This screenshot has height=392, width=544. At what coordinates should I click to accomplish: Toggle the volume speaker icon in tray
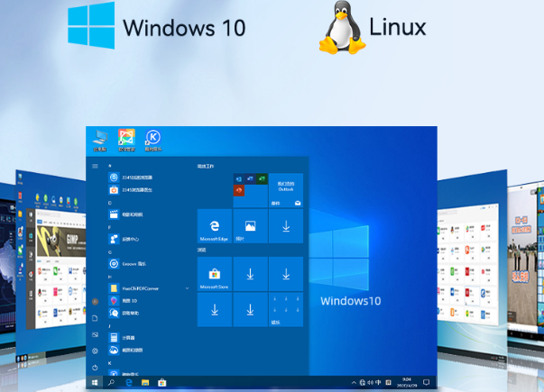point(371,382)
